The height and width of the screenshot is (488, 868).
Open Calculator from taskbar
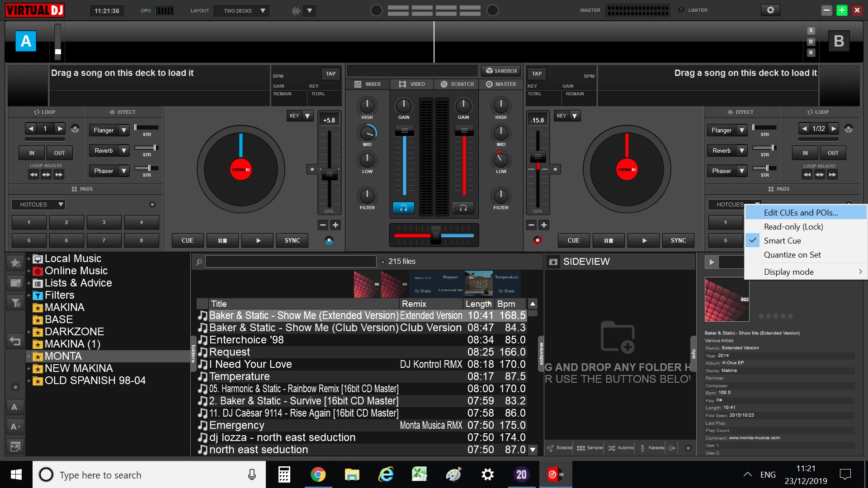pos(284,474)
